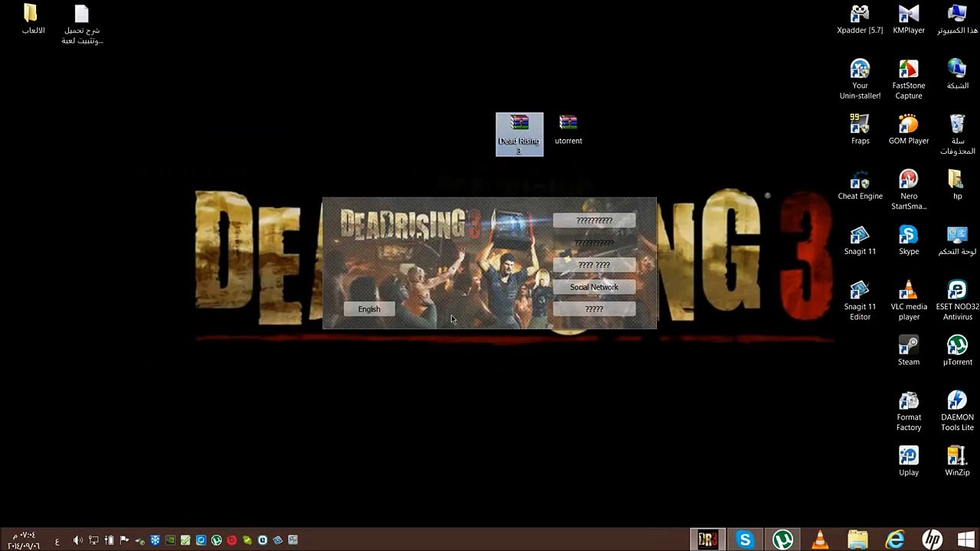Image resolution: width=980 pixels, height=551 pixels.
Task: Open the Control Panel desktop icon
Action: [x=957, y=240]
